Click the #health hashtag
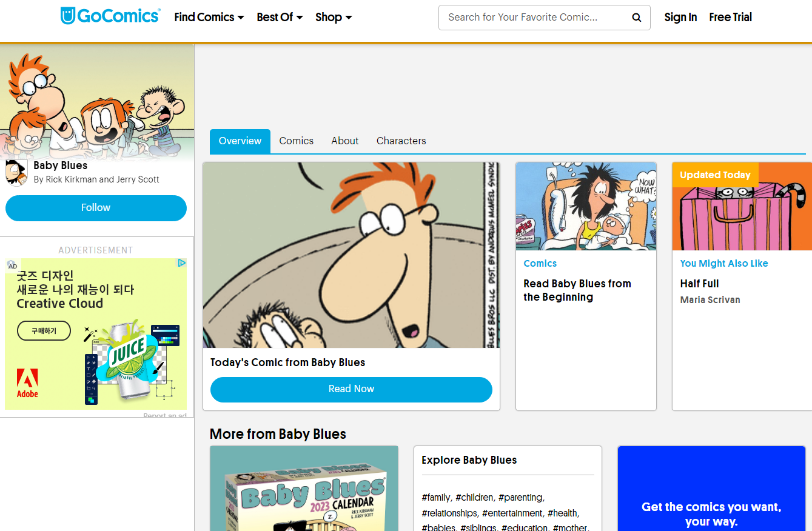The height and width of the screenshot is (531, 812). pyautogui.click(x=563, y=513)
